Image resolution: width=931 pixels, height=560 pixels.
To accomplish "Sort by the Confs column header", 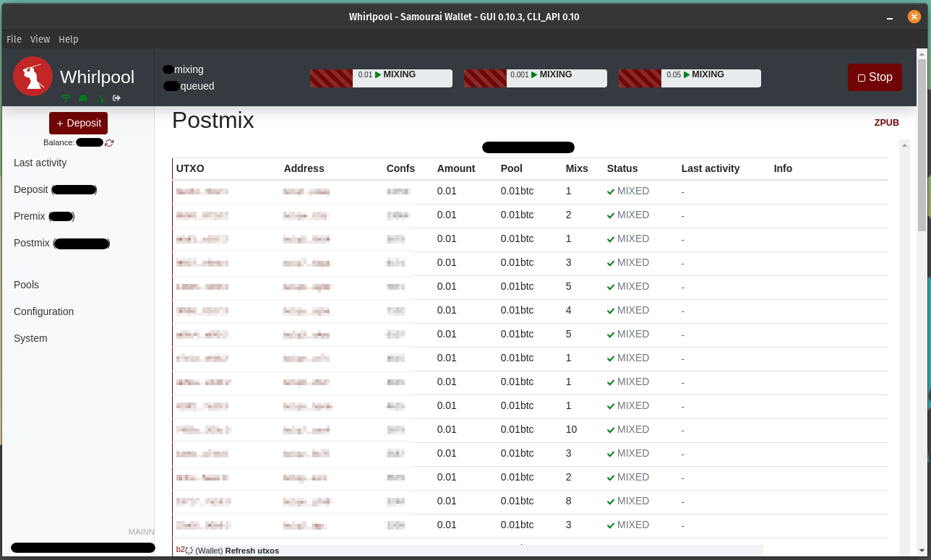I will (400, 168).
